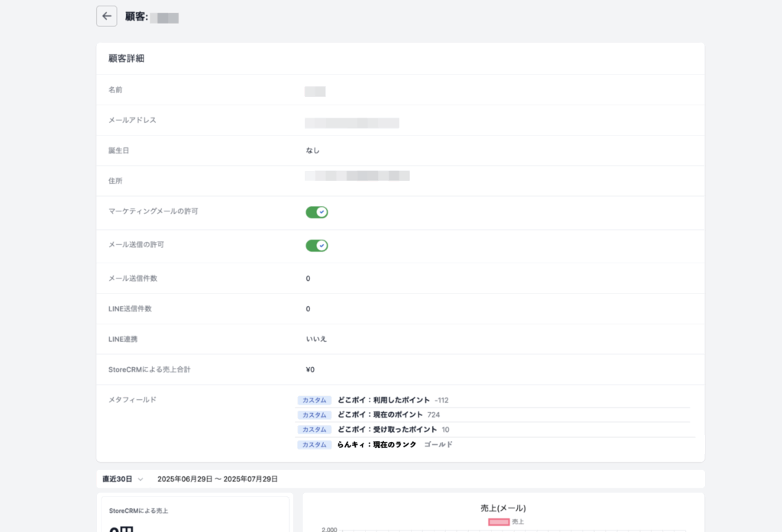Screen dimensions: 782x532
Task: Select the どこポイ：受け取ったポイント metafield
Action: pos(387,430)
